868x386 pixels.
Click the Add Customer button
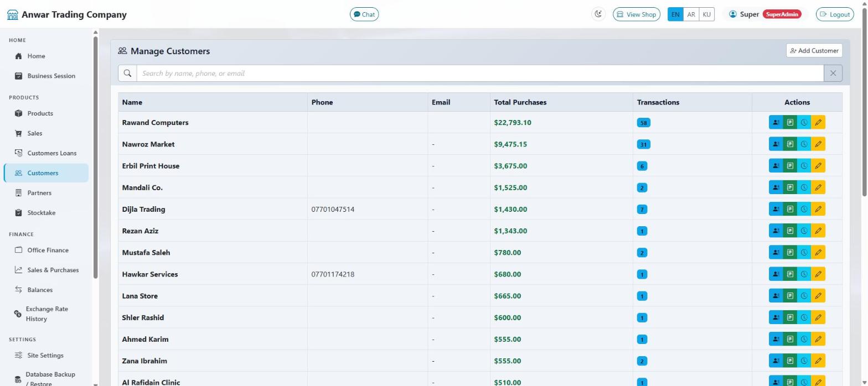point(814,50)
